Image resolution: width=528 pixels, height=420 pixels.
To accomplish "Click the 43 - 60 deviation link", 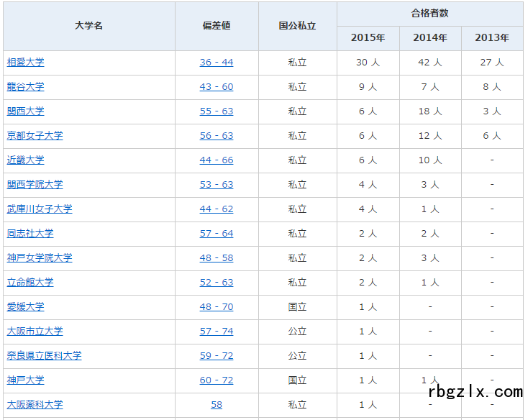I will click(217, 87).
